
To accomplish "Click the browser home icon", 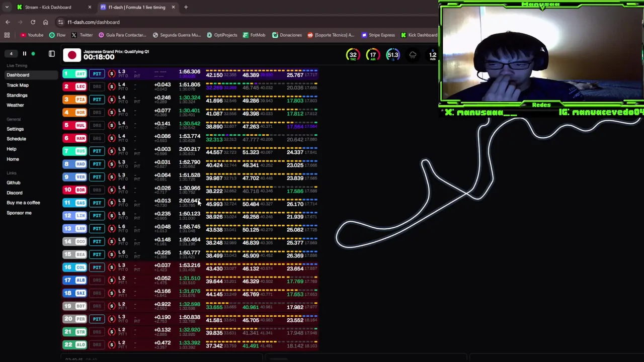I will [45, 22].
